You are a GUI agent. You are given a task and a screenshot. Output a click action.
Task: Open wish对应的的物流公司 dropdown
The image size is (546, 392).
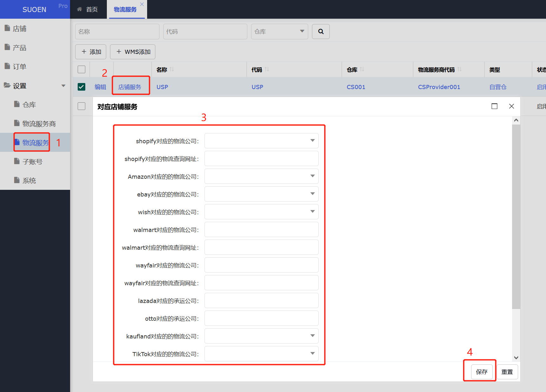click(x=261, y=212)
